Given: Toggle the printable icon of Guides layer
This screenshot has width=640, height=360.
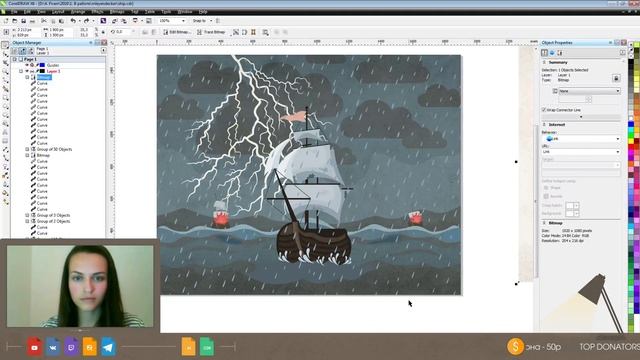Looking at the screenshot, I should pos(32,65).
